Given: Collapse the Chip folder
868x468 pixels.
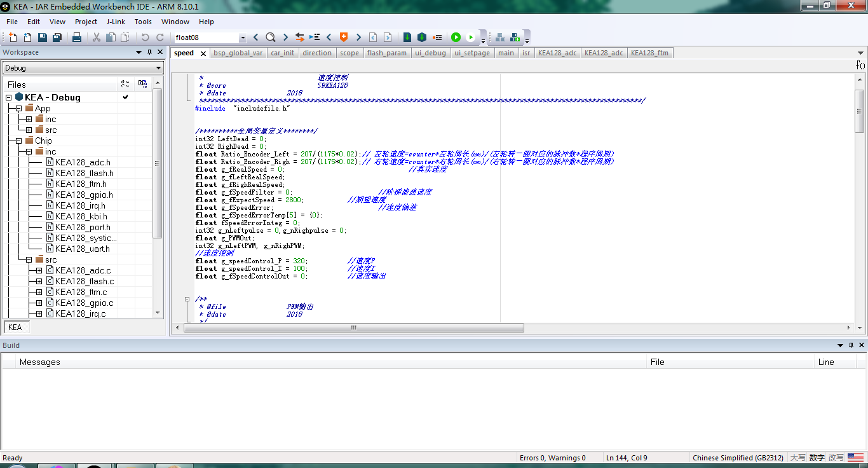Looking at the screenshot, I should tap(19, 141).
